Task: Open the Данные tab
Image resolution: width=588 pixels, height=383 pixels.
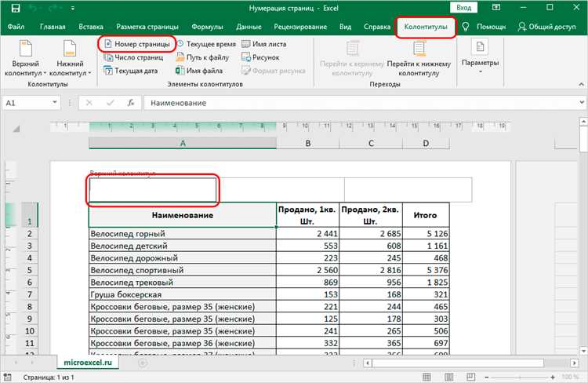Action: pyautogui.click(x=249, y=27)
